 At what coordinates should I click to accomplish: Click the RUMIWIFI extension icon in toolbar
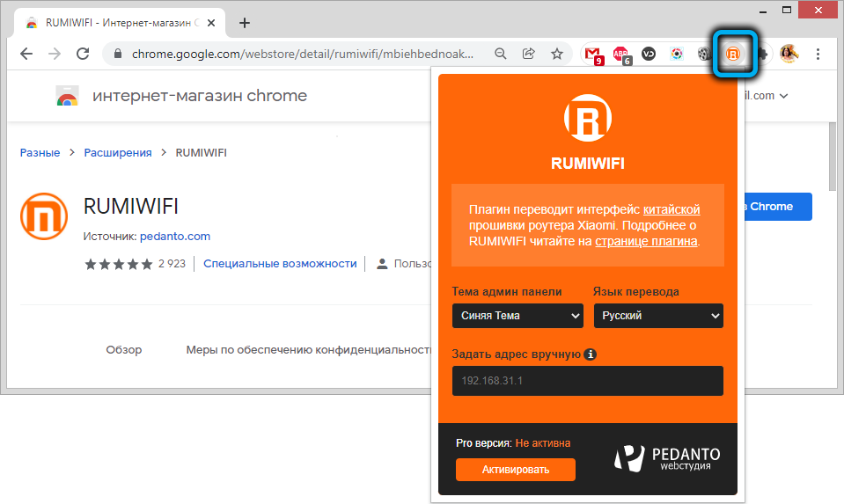[732, 54]
